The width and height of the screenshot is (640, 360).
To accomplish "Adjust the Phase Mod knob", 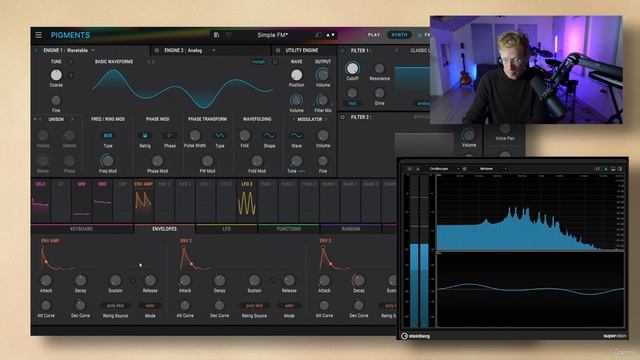I will 158,161.
